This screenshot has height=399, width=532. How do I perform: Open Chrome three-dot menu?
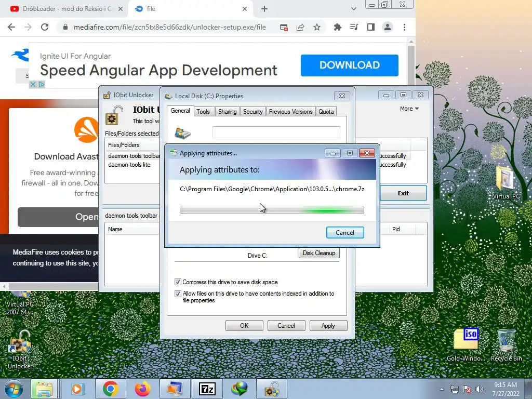(404, 27)
